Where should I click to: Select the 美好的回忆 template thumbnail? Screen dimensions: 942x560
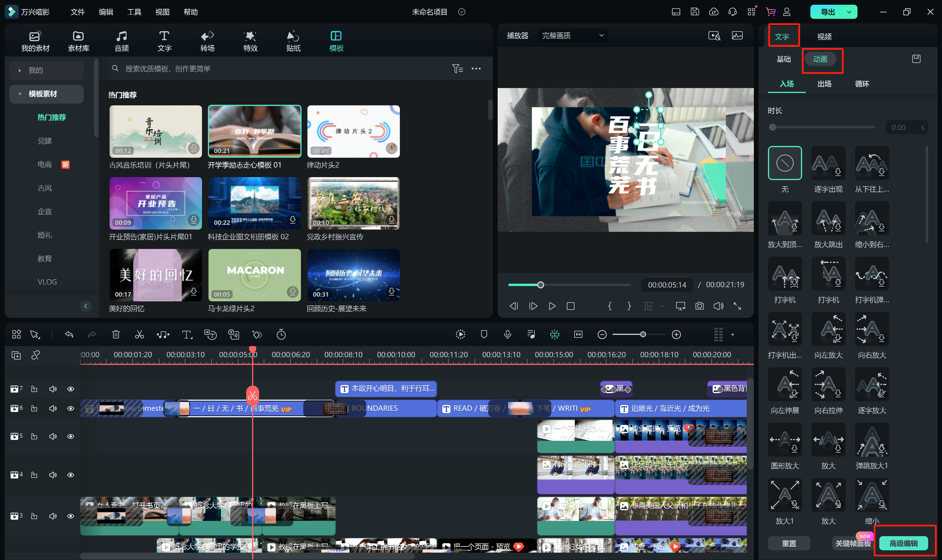[x=155, y=275]
